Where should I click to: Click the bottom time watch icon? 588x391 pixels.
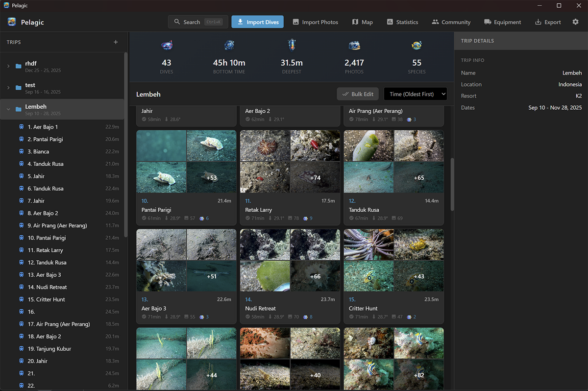(x=229, y=46)
